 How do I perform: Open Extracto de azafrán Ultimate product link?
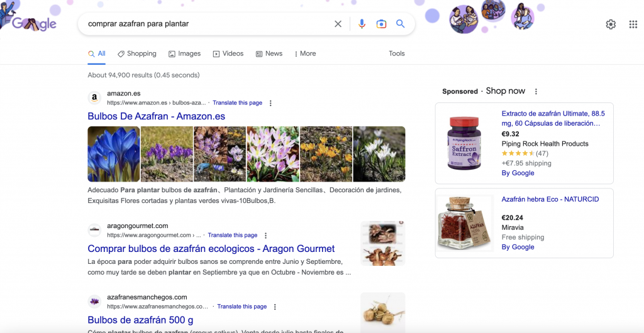pos(553,119)
